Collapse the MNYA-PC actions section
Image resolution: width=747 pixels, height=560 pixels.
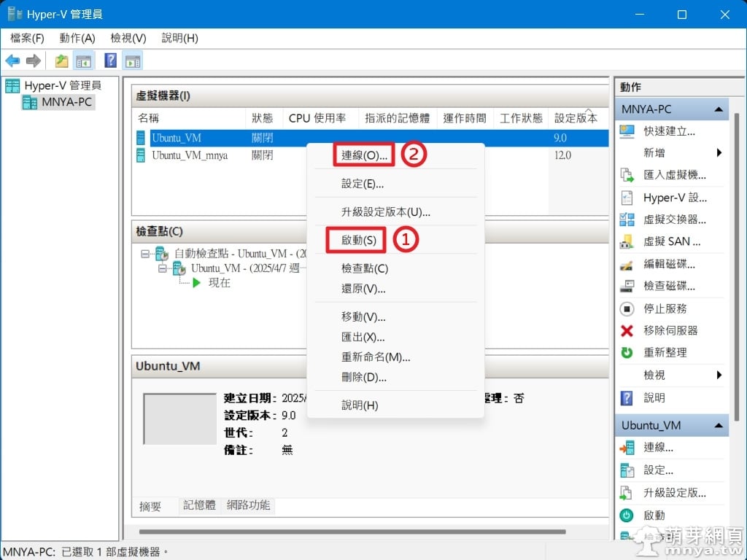click(x=719, y=109)
